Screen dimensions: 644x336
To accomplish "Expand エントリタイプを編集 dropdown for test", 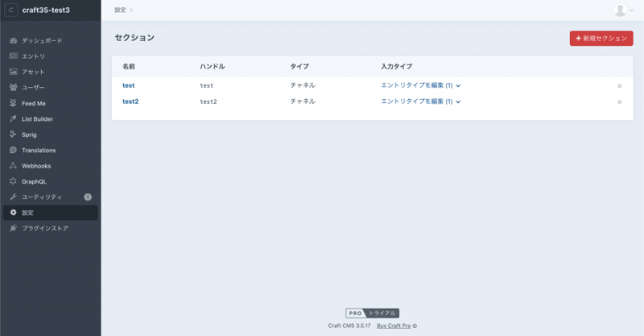I will (x=420, y=85).
